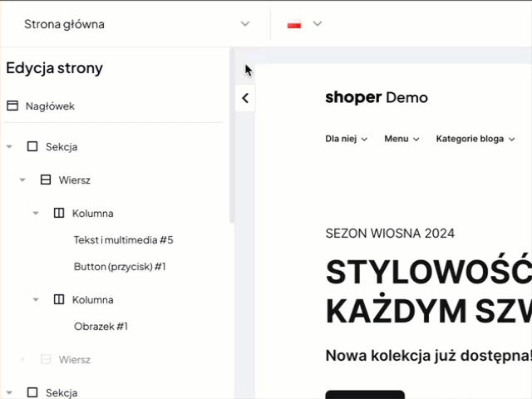
Task: Click the shoper Demo logo link
Action: pos(376,97)
